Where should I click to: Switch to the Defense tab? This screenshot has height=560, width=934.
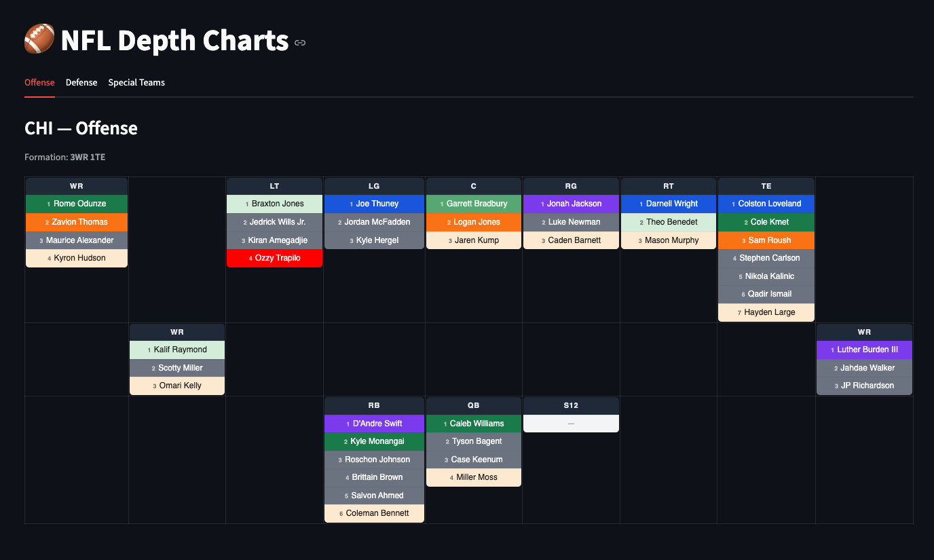[81, 82]
